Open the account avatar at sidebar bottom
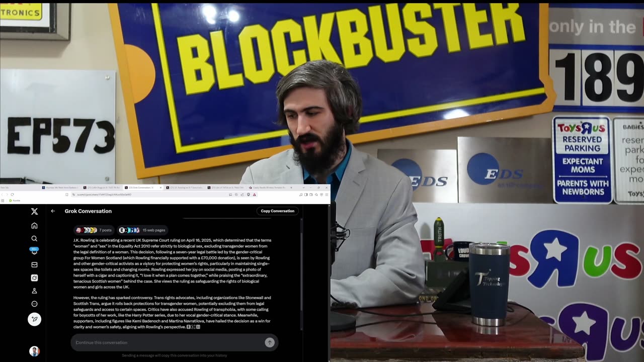Image resolution: width=644 pixels, height=362 pixels. click(x=34, y=351)
